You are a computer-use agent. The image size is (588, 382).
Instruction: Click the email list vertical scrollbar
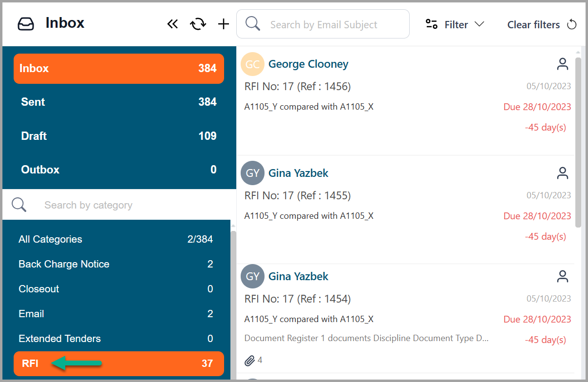pos(578,141)
